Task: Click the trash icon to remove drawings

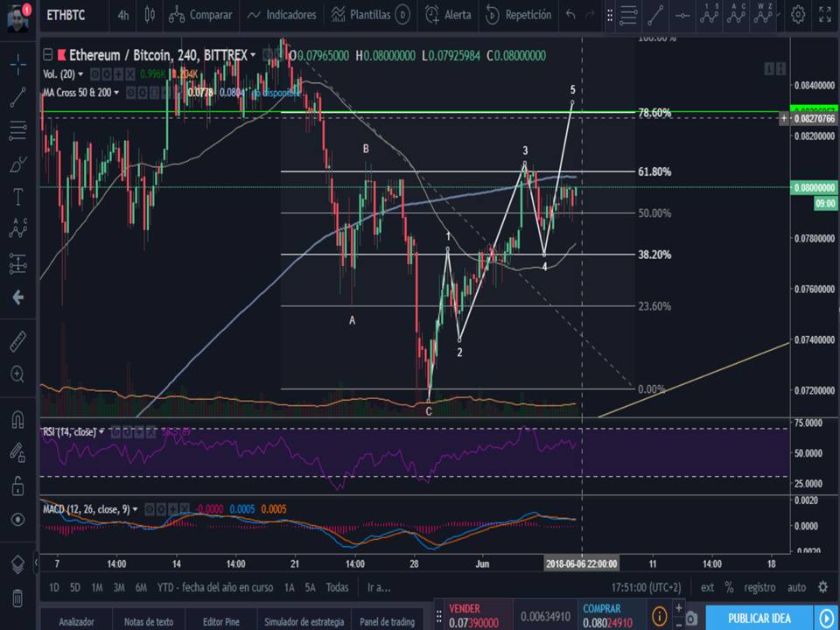Action: pos(17,598)
